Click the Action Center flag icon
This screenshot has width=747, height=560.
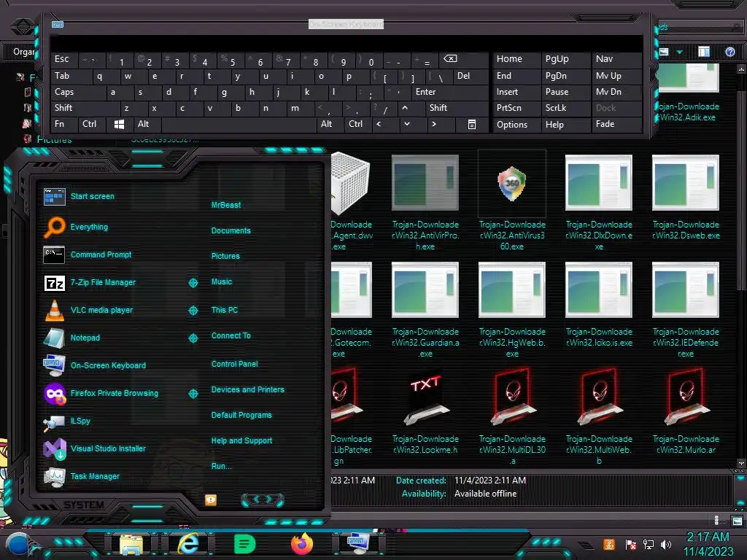coord(630,544)
